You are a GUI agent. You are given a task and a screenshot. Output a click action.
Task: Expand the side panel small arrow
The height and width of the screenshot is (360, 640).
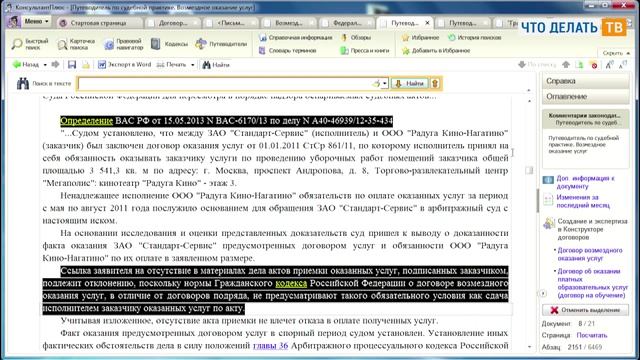coord(543,293)
